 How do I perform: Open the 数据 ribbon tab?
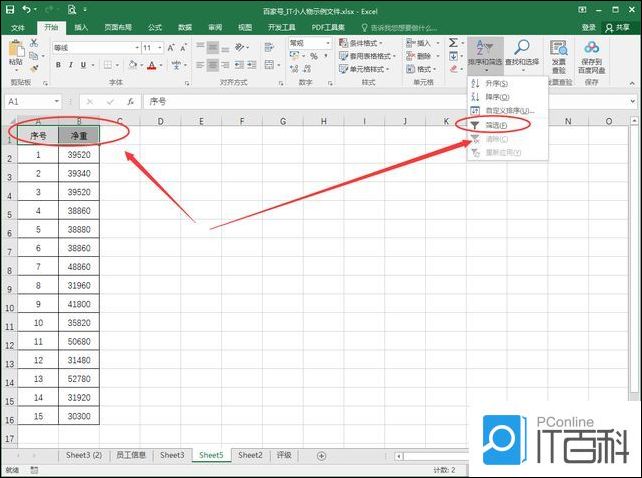[x=185, y=27]
